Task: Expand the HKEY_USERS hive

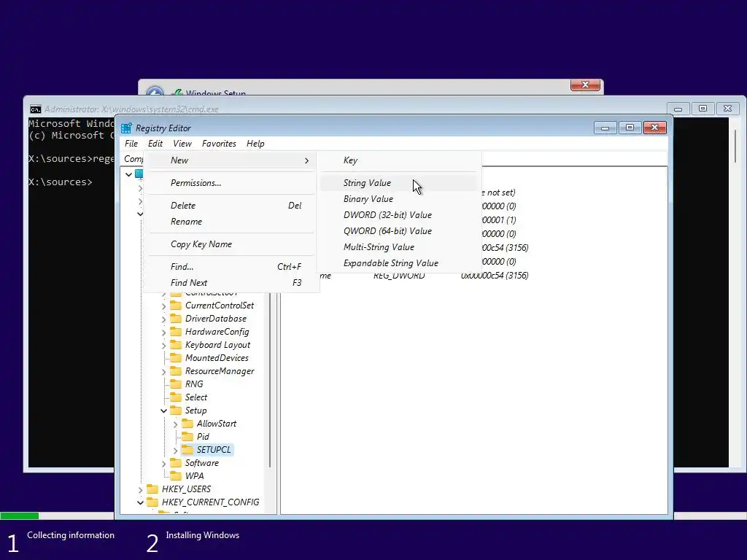Action: [141, 489]
